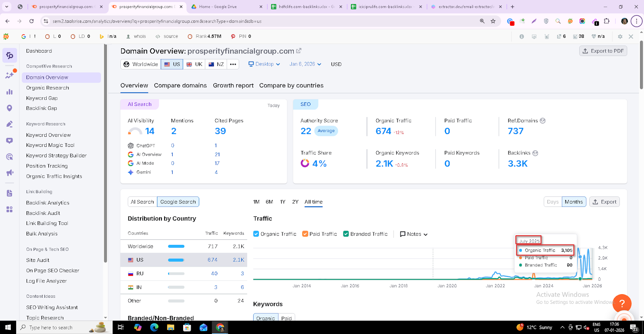Open the browser Extensions puzzle icon
The image size is (644, 334).
[607, 21]
